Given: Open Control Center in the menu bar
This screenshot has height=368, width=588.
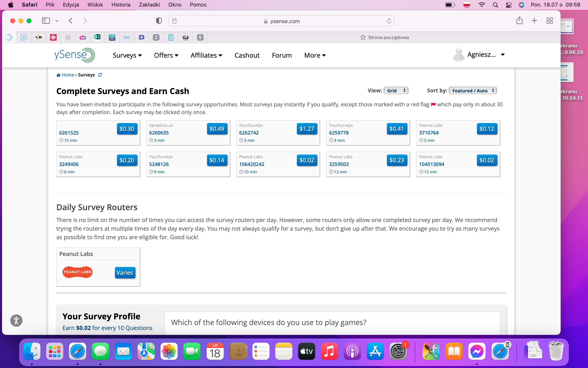Looking at the screenshot, I should (509, 5).
